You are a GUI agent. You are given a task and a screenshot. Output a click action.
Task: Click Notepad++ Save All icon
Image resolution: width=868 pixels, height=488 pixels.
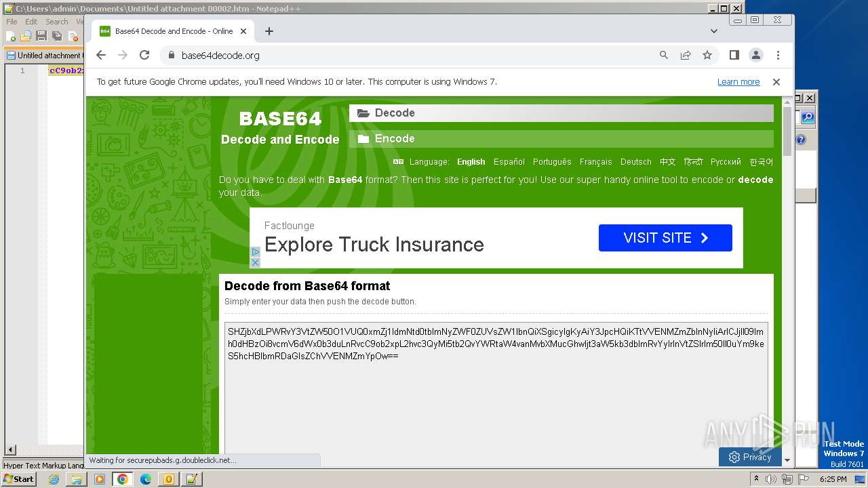(57, 36)
